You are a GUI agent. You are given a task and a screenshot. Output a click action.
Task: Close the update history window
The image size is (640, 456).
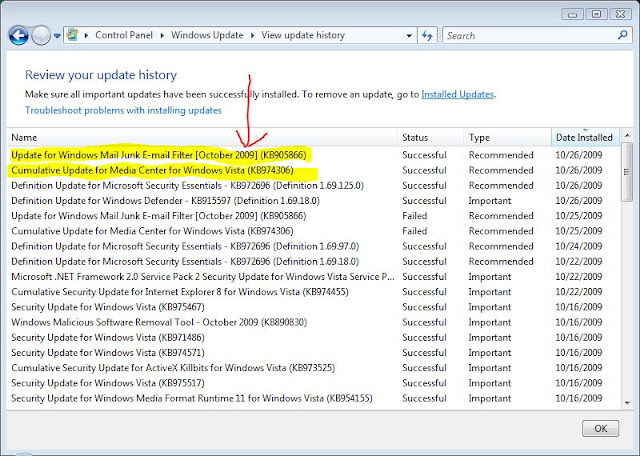(x=620, y=14)
